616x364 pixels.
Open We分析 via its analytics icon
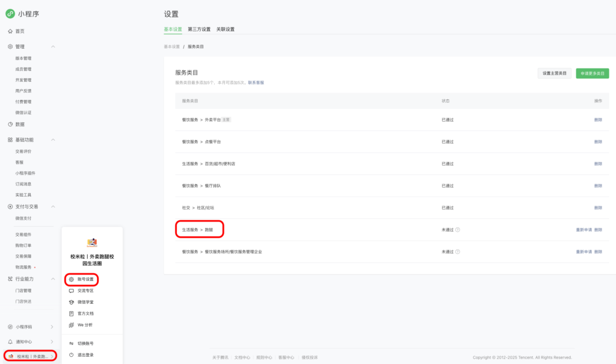[70, 325]
